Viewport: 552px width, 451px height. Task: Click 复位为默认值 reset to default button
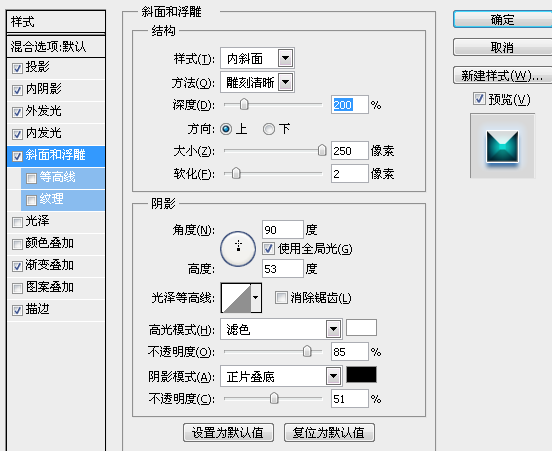(x=329, y=432)
